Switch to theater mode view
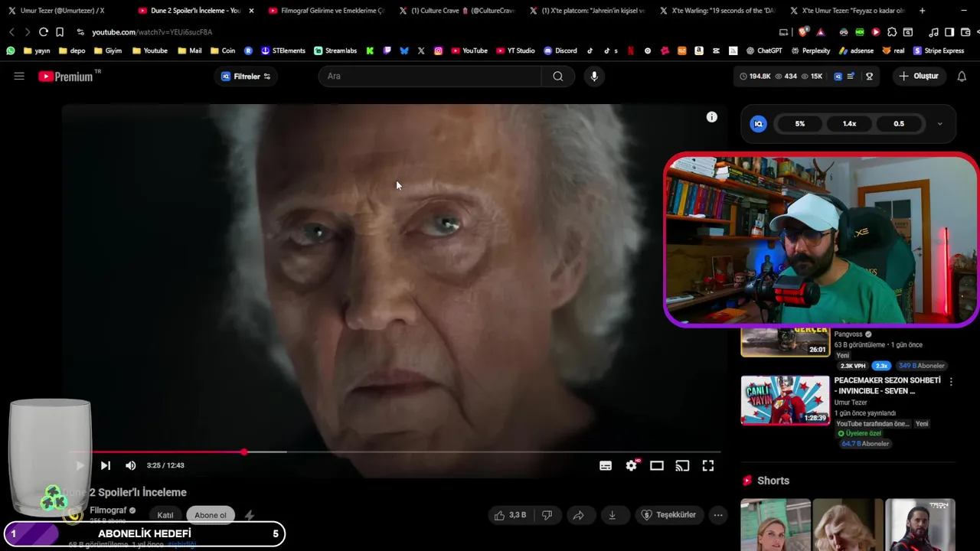This screenshot has width=980, height=551. (x=657, y=465)
